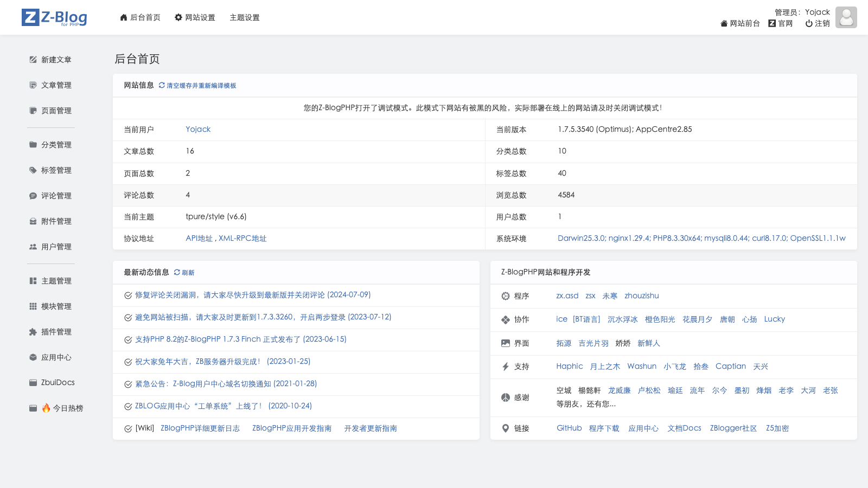Click the 主题管理 layout icon
The image size is (868, 488).
tap(33, 281)
